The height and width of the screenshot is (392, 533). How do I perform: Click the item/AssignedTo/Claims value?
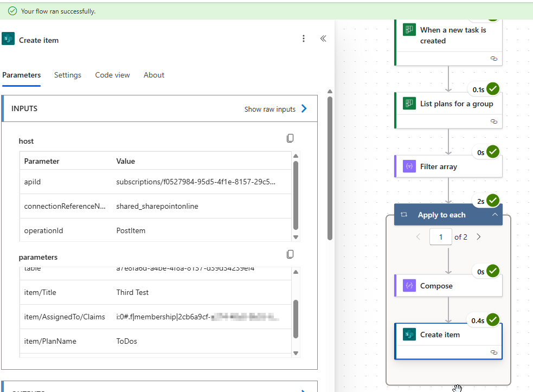pyautogui.click(x=197, y=317)
